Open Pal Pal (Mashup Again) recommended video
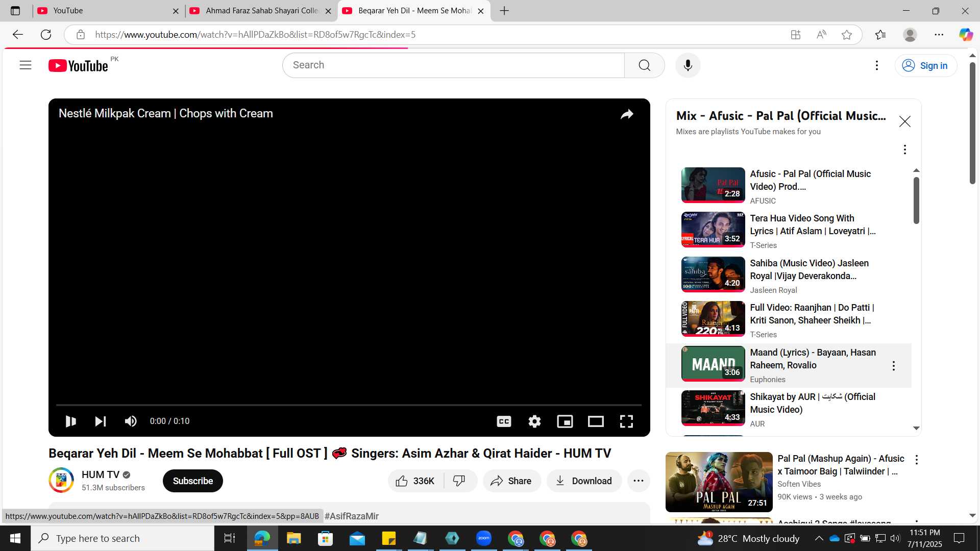Image resolution: width=980 pixels, height=551 pixels. click(x=841, y=465)
